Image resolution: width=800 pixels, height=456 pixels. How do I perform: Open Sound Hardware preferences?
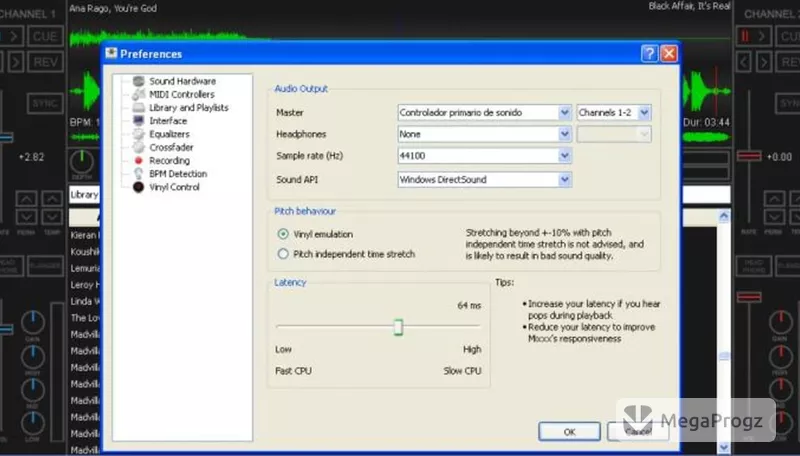[x=182, y=81]
